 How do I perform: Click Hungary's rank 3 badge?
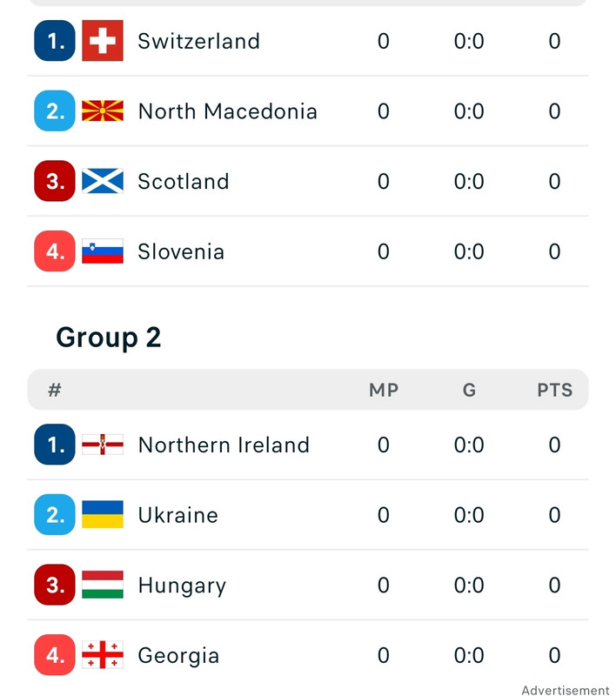coord(55,585)
